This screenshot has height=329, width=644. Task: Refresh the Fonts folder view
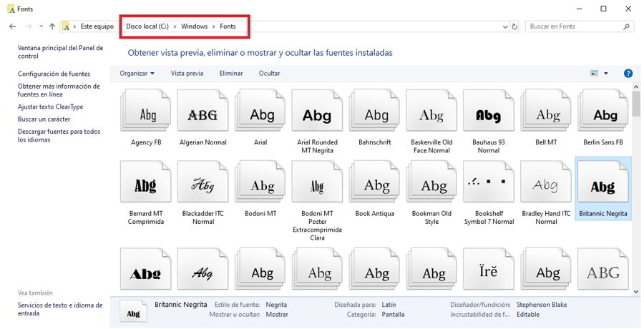pos(514,26)
